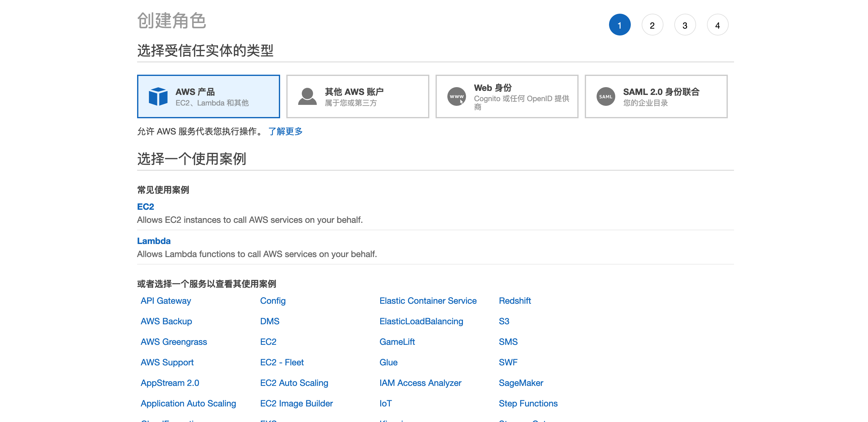Screen dimensions: 868x422
Task: Select API Gateway service
Action: pos(165,301)
